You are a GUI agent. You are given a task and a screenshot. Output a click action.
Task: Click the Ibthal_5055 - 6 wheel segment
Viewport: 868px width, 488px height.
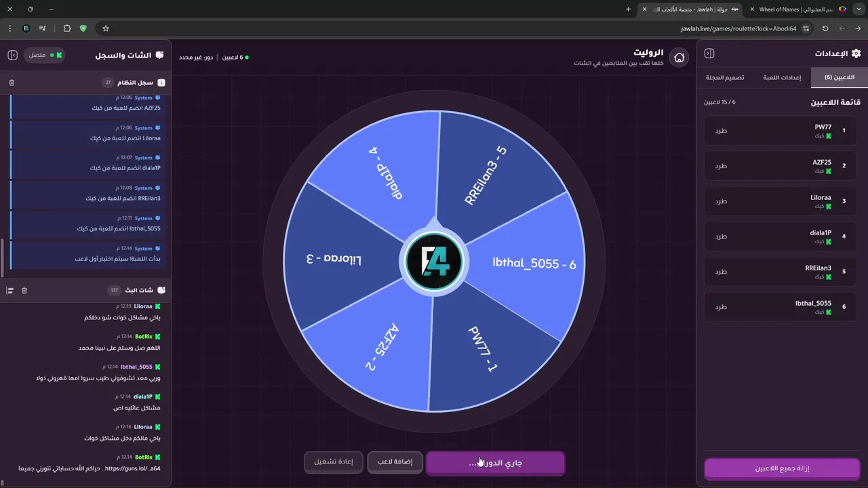click(534, 264)
